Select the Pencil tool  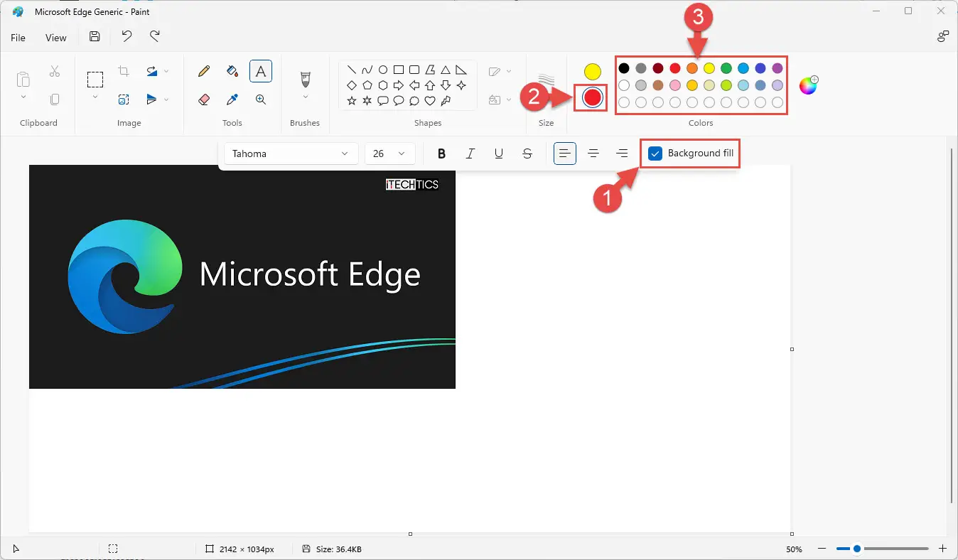pos(204,71)
